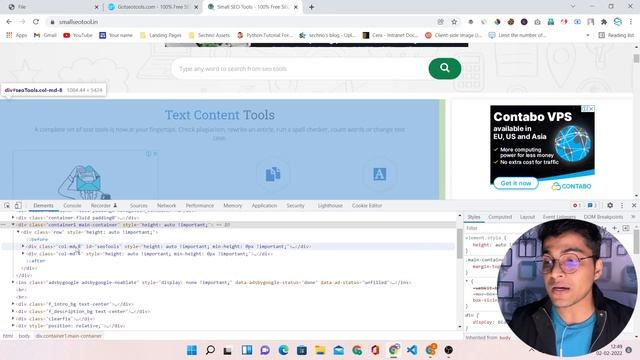Open Windows taskbar search
The width and height of the screenshot is (640, 360).
[x=210, y=350]
